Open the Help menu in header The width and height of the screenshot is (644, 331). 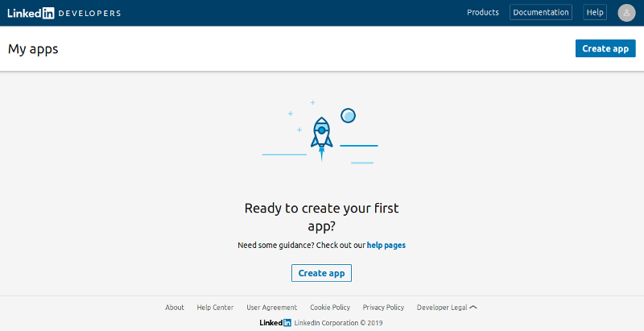click(x=595, y=12)
